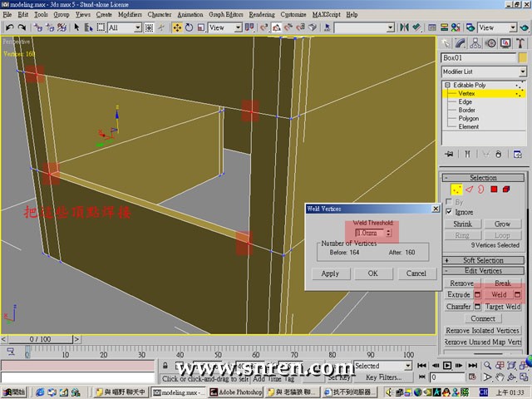Click Configure Modifier Sets icon
Screen dimensions: 532x399
(x=518, y=155)
